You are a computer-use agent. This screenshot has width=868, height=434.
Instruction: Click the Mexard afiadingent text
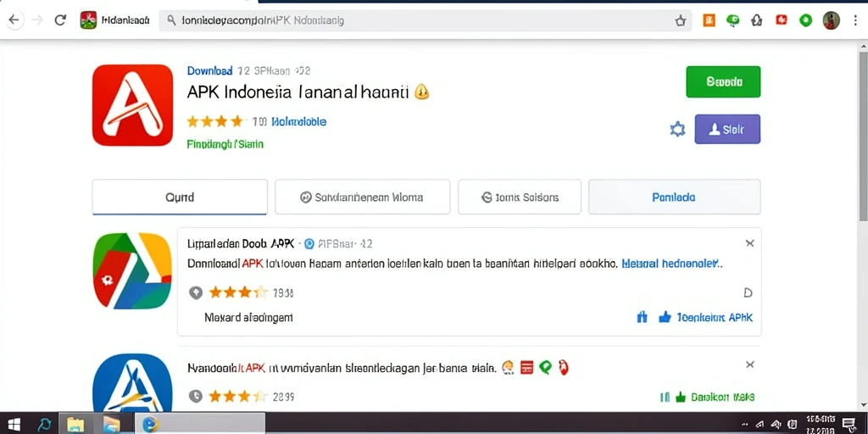[x=248, y=318]
